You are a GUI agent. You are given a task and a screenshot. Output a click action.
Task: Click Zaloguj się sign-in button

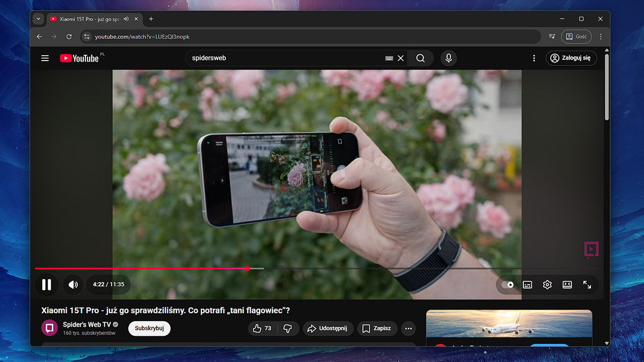tap(572, 58)
